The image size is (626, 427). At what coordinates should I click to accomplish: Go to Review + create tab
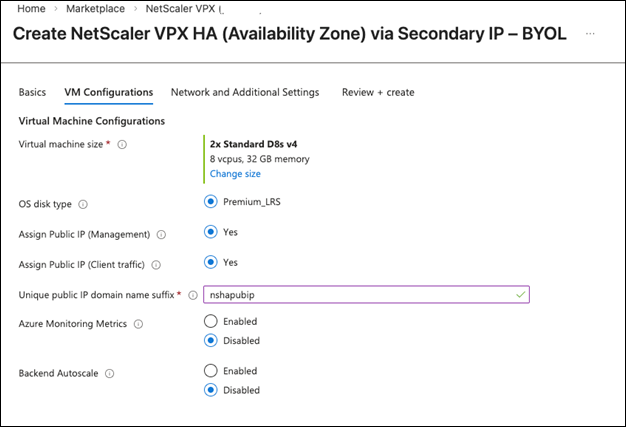pos(378,92)
